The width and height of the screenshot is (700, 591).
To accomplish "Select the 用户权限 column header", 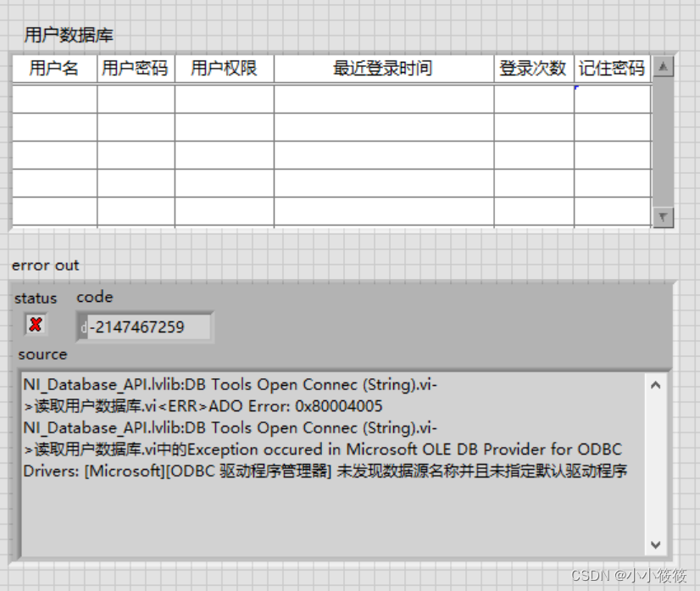I will pos(222,69).
